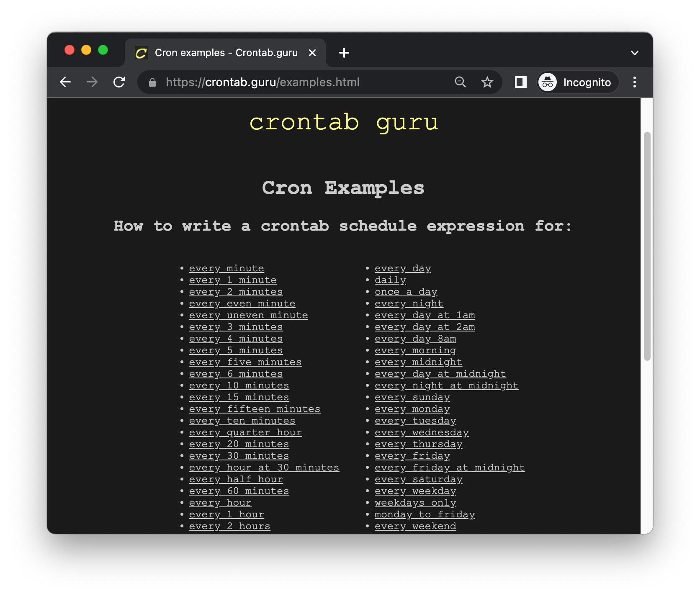Open the 'every 20 minutes' link

(239, 444)
